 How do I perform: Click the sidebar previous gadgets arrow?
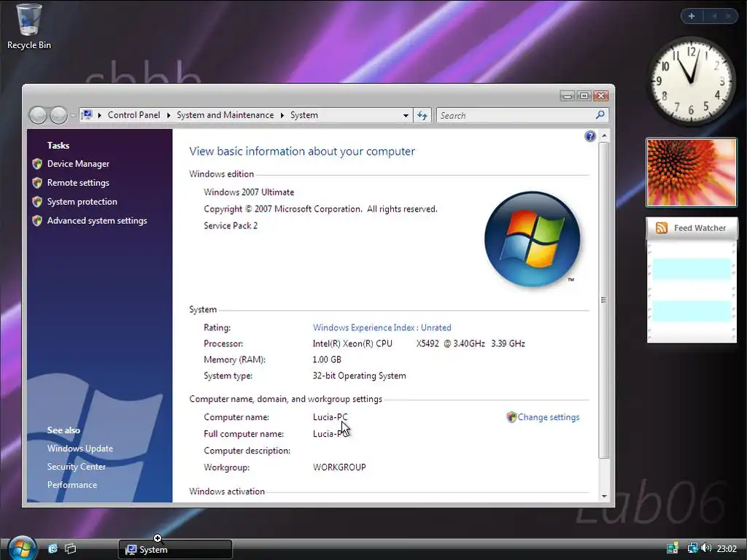click(x=714, y=16)
